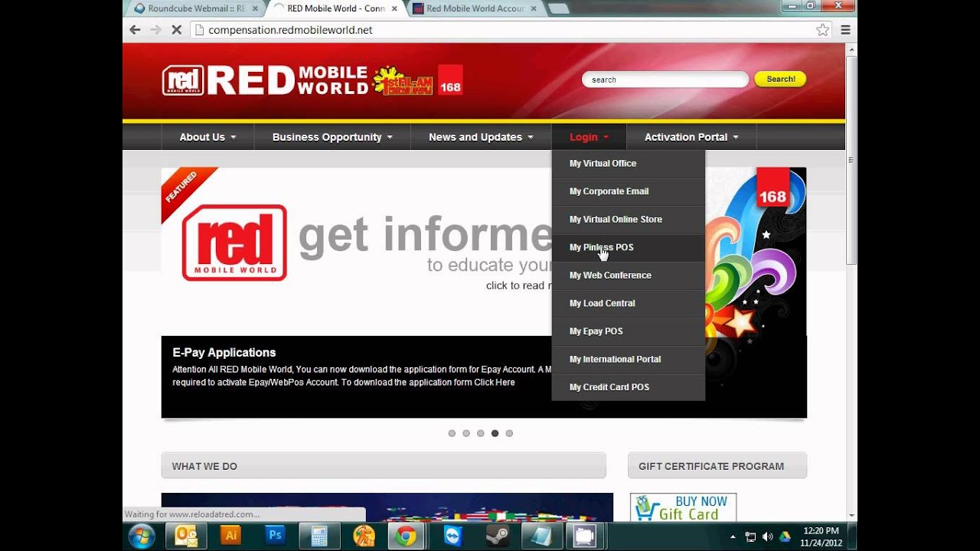Expand the News and Updates menu
The image size is (980, 551).
[481, 137]
